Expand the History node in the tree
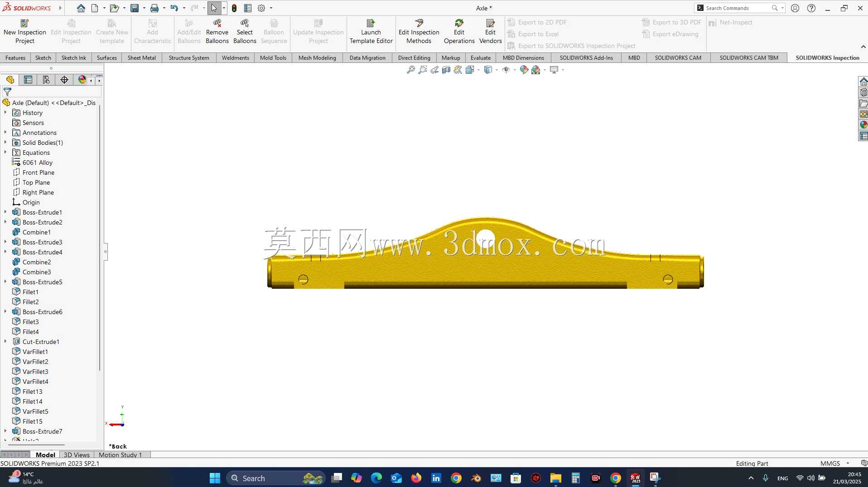868x487 pixels. click(5, 112)
